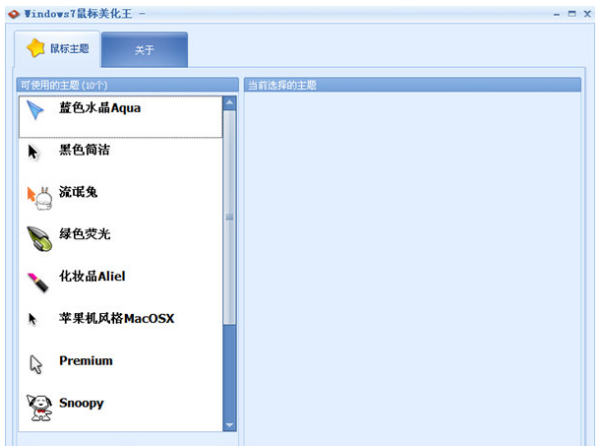Click the lipstick Aliel cursor icon

tap(38, 282)
